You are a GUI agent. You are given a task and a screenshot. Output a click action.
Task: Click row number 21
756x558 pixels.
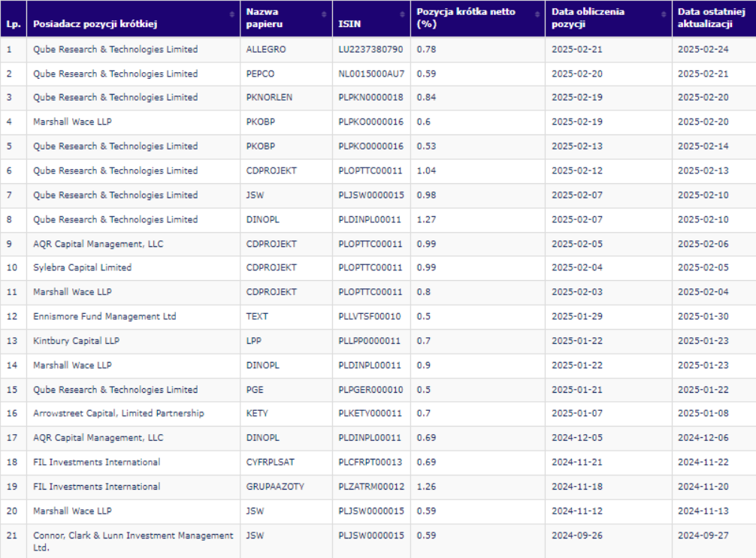pos(11,535)
